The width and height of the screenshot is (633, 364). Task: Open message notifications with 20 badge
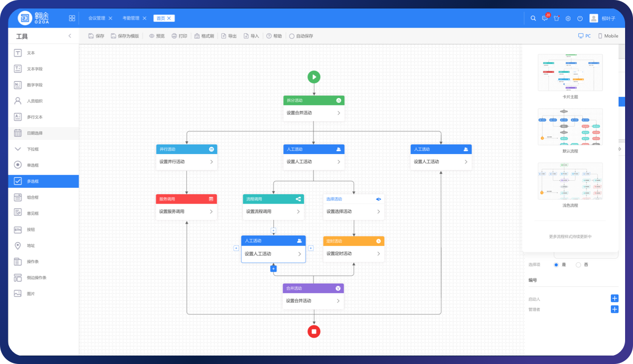click(545, 18)
